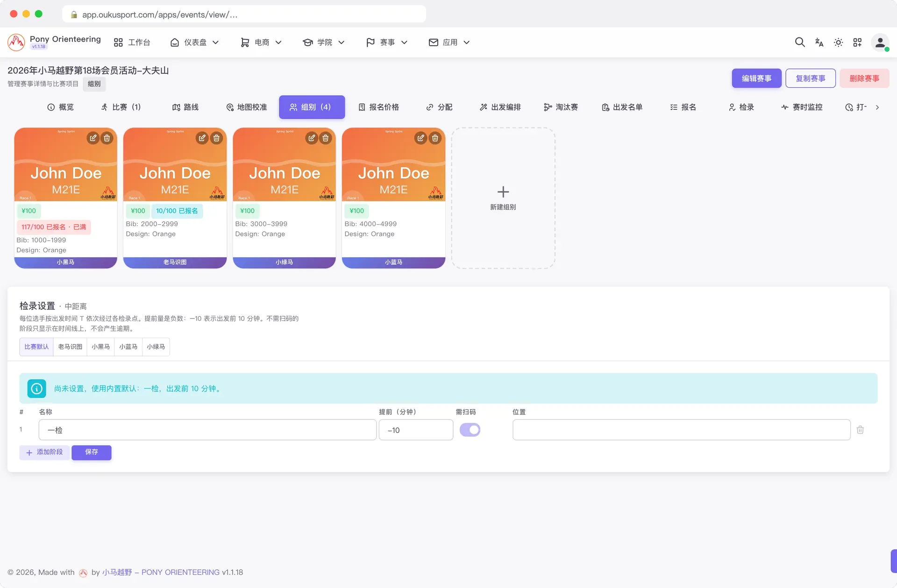897x588 pixels.
Task: Click the 保存 button
Action: coord(92,452)
